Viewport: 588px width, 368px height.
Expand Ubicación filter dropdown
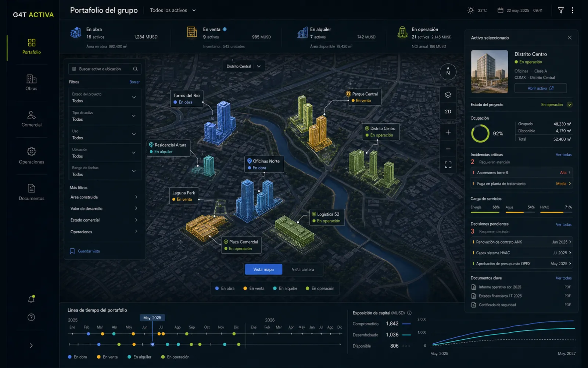point(105,153)
